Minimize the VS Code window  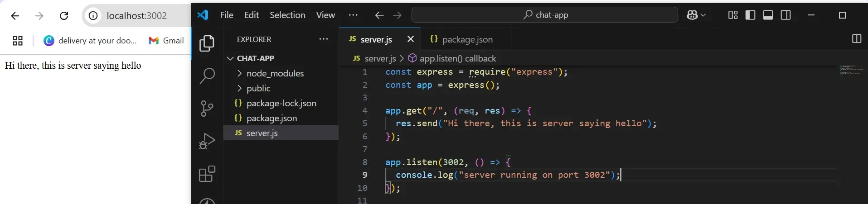coord(811,15)
